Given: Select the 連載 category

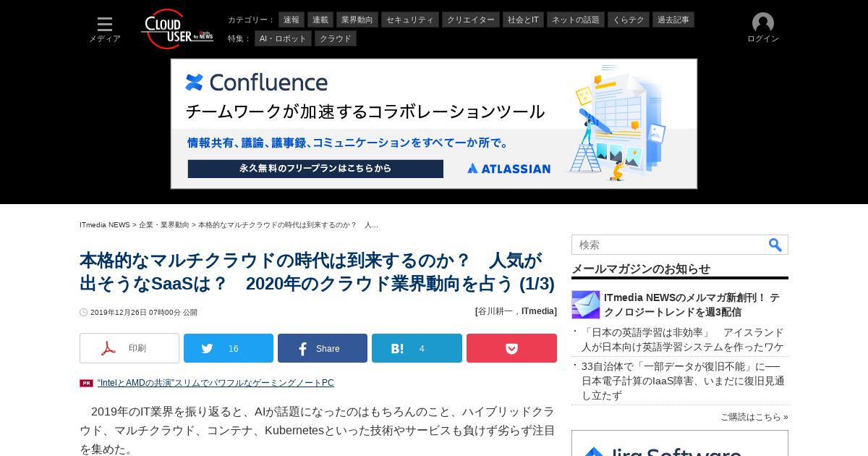Looking at the screenshot, I should pos(320,20).
